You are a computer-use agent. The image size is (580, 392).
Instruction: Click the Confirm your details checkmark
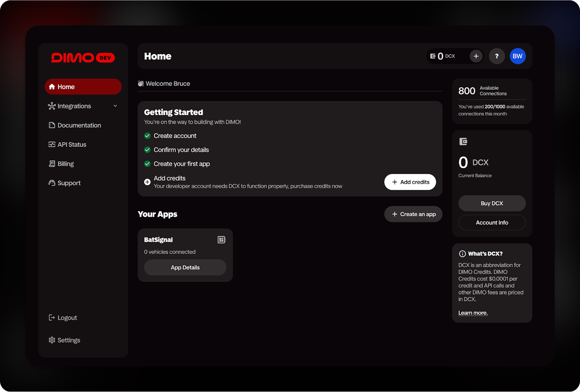point(147,150)
